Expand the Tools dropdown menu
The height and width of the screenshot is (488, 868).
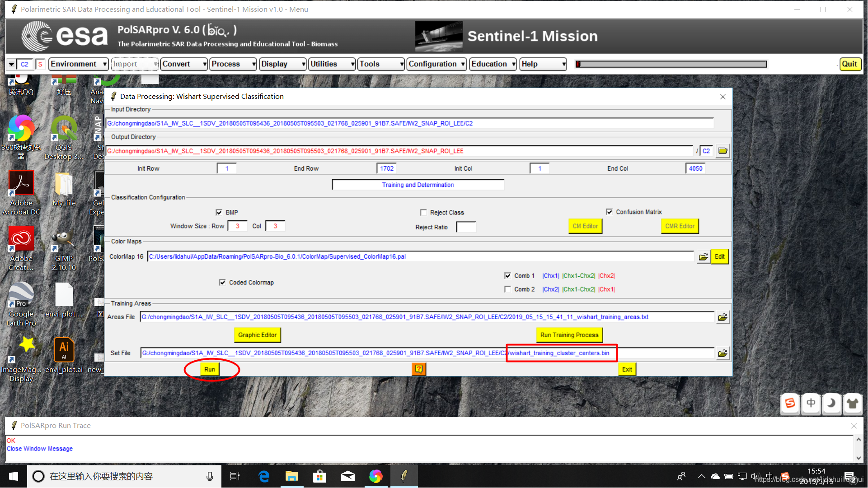point(381,64)
